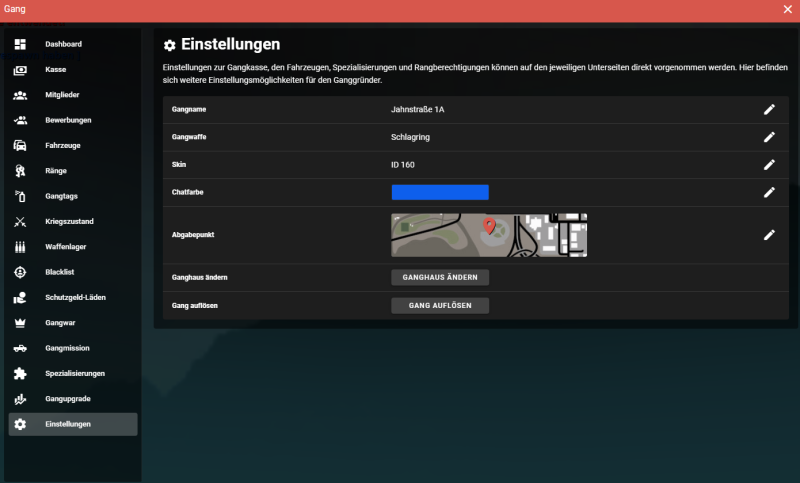Open Gangupgrade in the sidebar
This screenshot has width=800, height=483.
[x=68, y=399]
